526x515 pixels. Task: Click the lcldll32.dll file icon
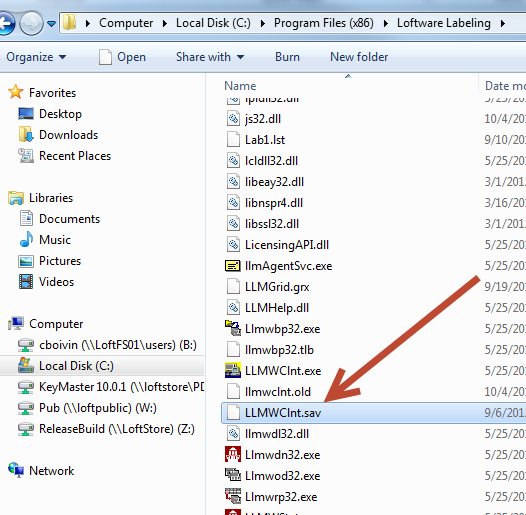pos(233,161)
